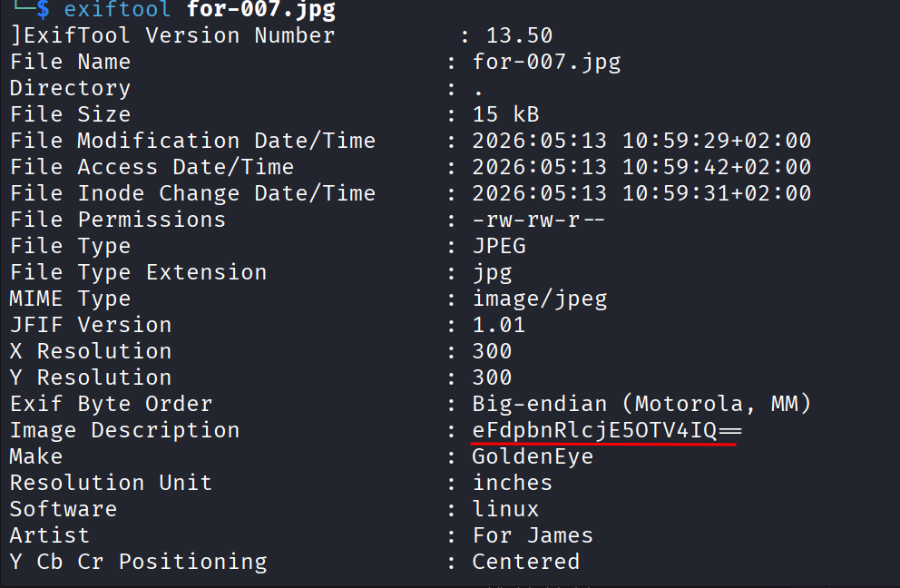900x588 pixels.
Task: Click the Resolution Unit value inches
Action: (512, 483)
